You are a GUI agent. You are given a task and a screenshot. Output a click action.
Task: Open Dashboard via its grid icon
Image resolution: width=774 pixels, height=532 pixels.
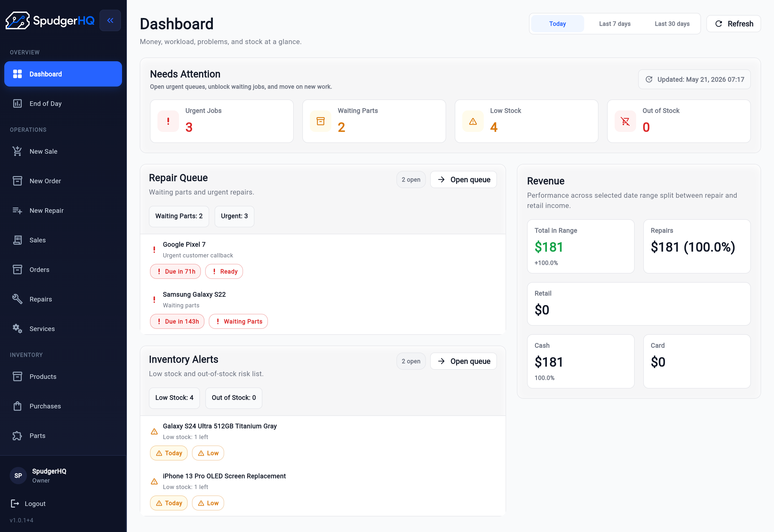pos(17,74)
